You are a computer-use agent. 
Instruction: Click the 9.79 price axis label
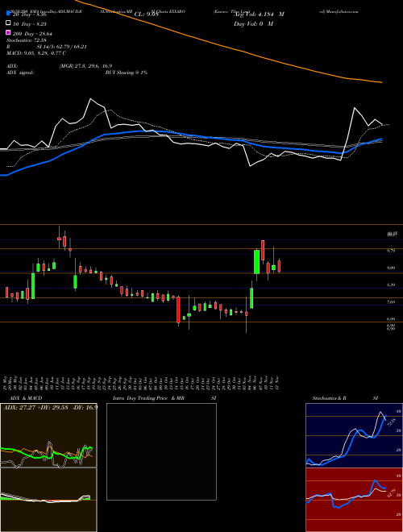tap(391, 251)
